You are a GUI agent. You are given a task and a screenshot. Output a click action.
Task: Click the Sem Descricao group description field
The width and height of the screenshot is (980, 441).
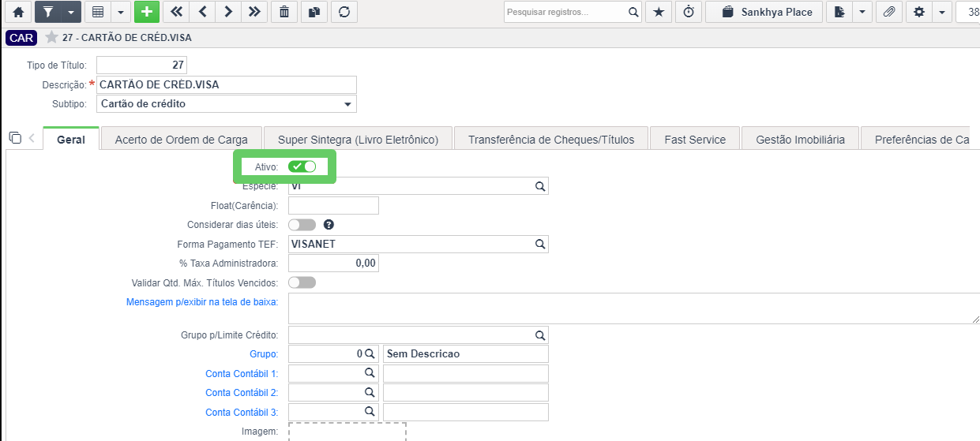pos(465,354)
